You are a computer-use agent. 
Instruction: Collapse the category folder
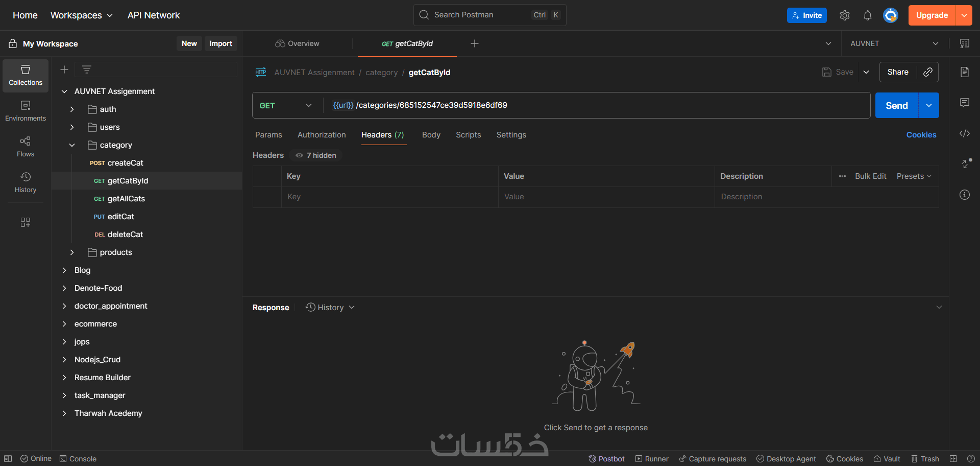[x=72, y=145]
